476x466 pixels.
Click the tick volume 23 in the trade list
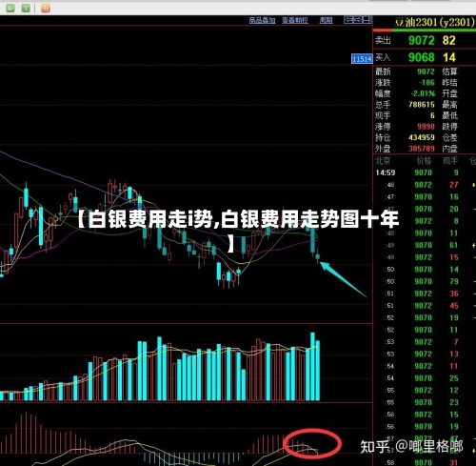tap(454, 402)
